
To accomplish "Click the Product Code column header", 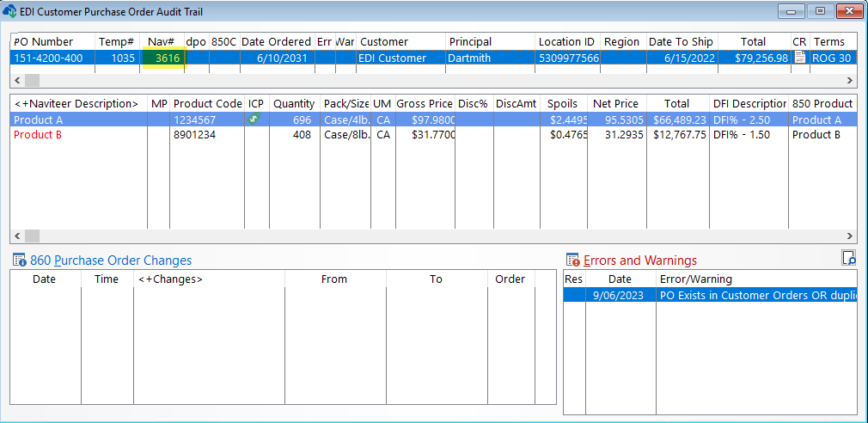I will pyautogui.click(x=208, y=103).
